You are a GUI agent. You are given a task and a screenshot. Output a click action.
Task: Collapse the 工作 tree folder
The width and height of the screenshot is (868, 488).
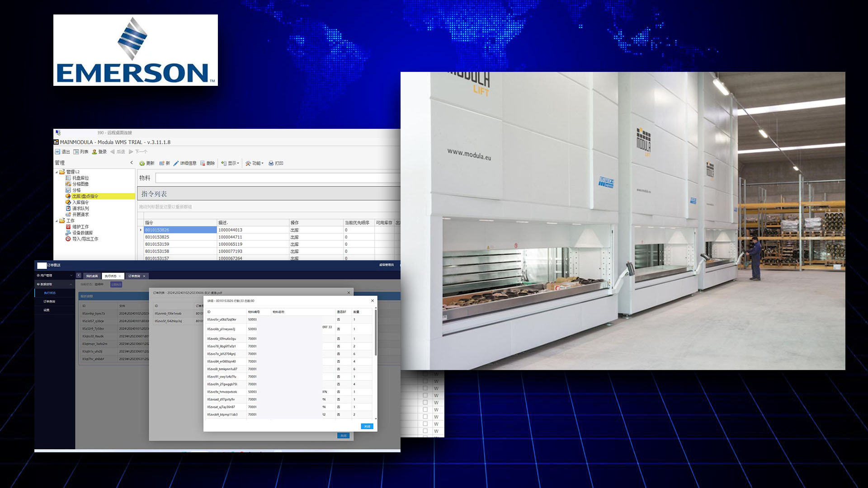click(57, 221)
